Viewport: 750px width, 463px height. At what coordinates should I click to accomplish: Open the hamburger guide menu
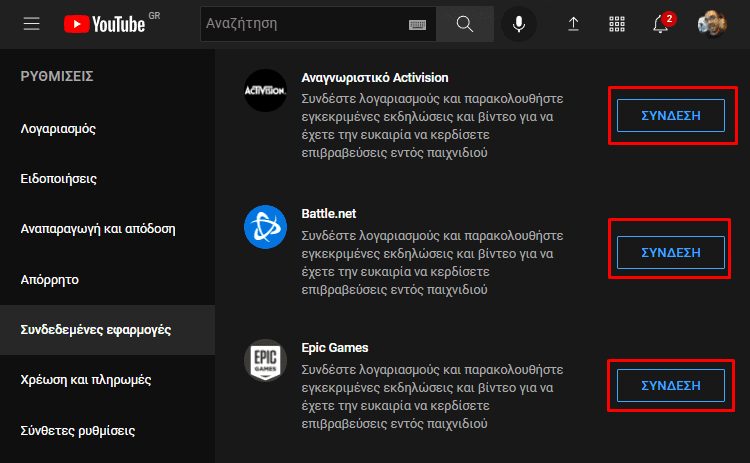click(32, 24)
